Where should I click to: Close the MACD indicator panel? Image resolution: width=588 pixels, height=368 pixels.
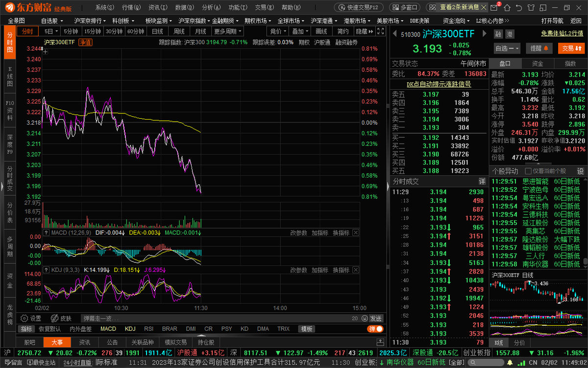[x=356, y=233]
